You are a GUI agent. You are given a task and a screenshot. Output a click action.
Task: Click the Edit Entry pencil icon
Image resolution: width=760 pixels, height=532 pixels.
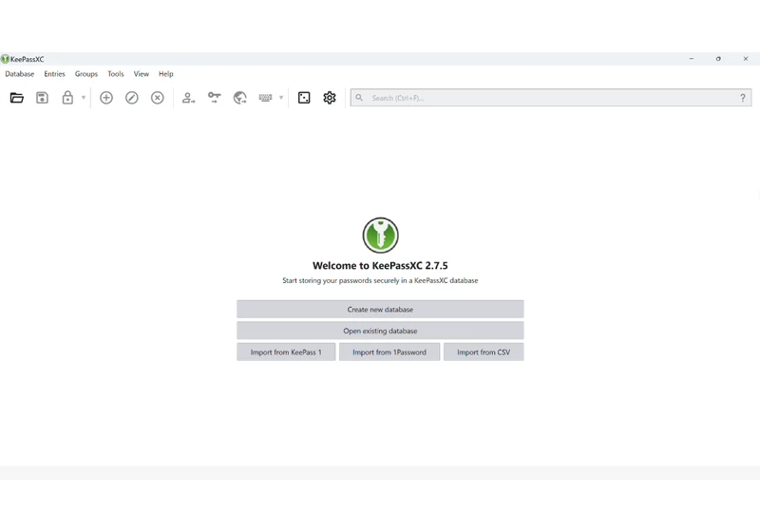(x=132, y=98)
